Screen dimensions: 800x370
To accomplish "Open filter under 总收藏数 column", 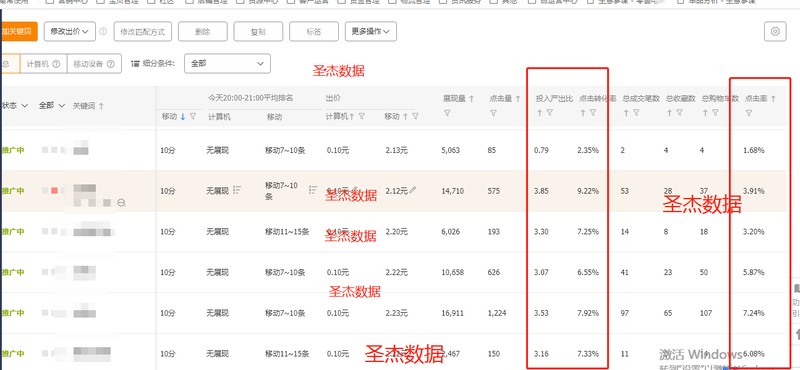I will coord(680,113).
